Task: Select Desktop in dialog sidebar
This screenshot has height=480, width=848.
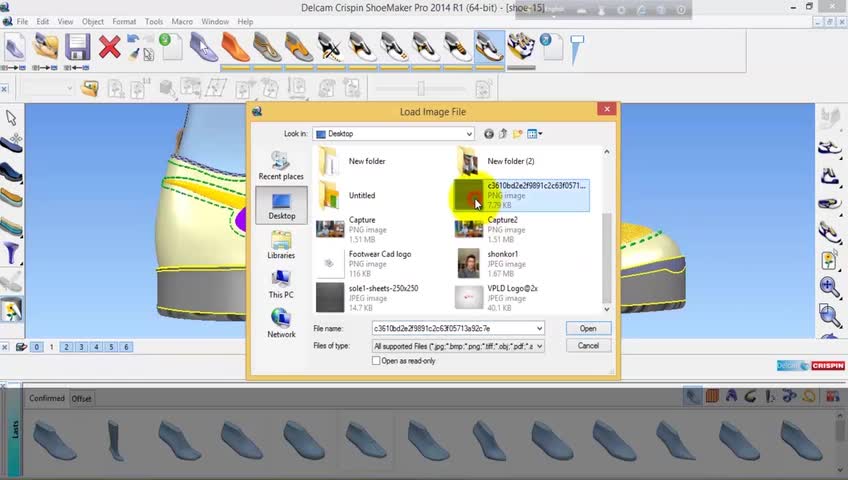Action: point(281,205)
